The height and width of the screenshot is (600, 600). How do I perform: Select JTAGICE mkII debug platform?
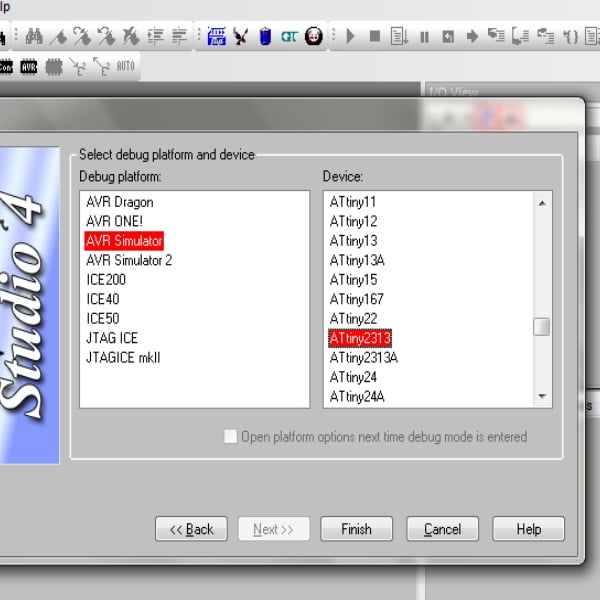123,357
